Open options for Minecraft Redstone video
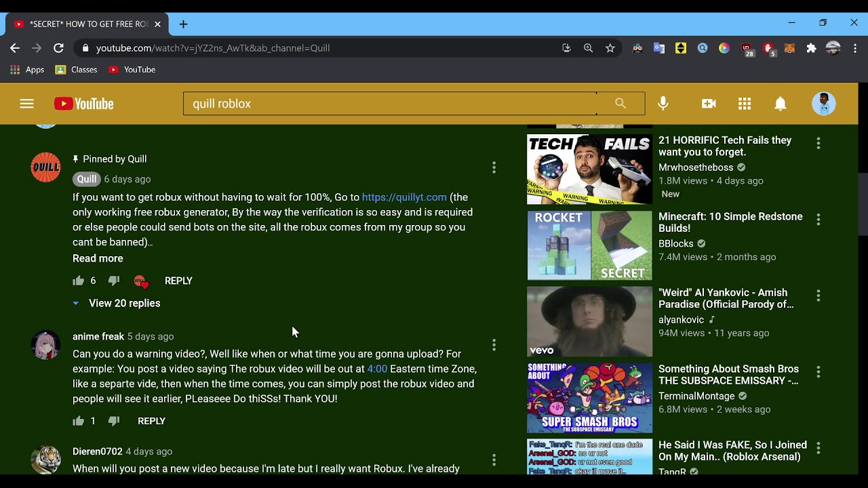868x488 pixels. point(818,220)
